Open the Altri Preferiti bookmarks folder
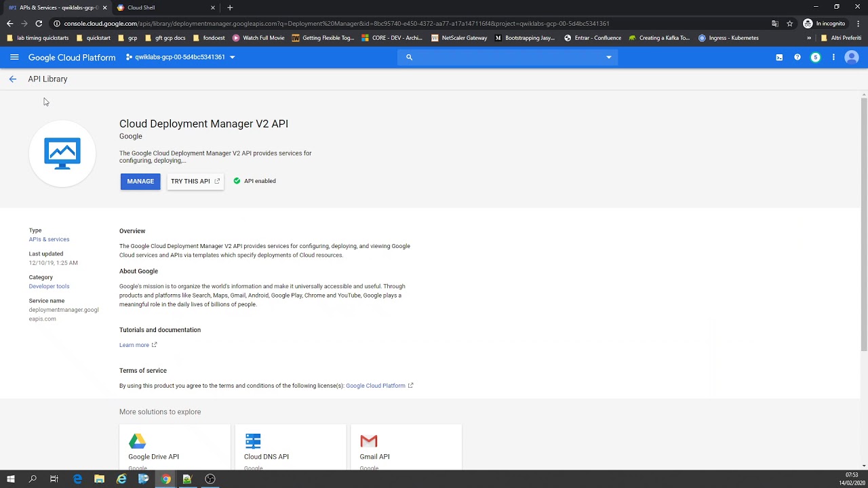 point(841,38)
